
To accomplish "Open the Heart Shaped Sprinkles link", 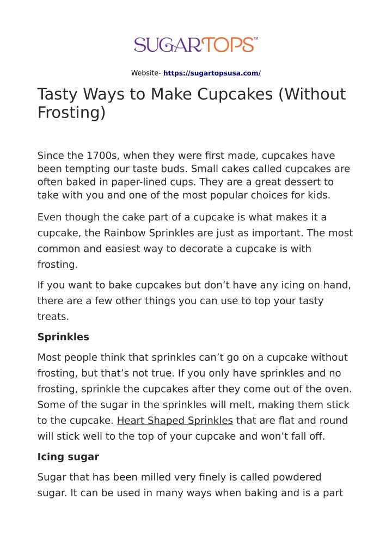I will (x=175, y=421).
